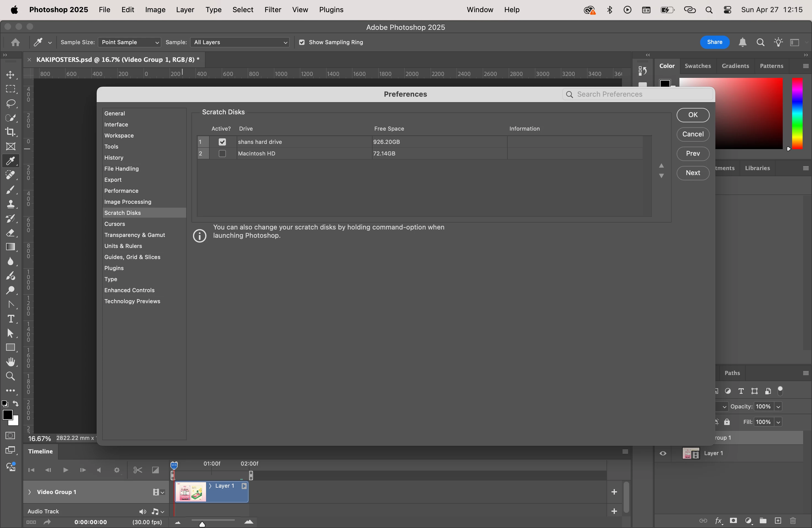
Task: Uncheck shans hard drive scratch disk
Action: point(222,142)
